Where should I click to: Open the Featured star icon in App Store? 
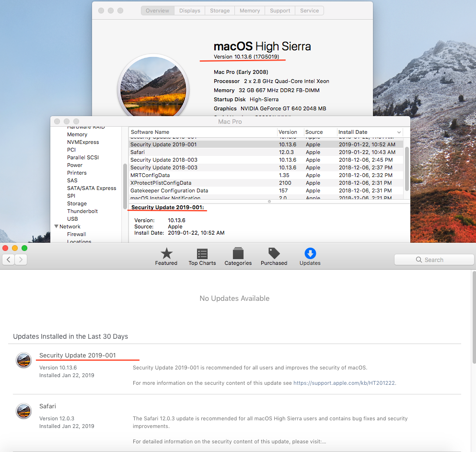click(166, 253)
